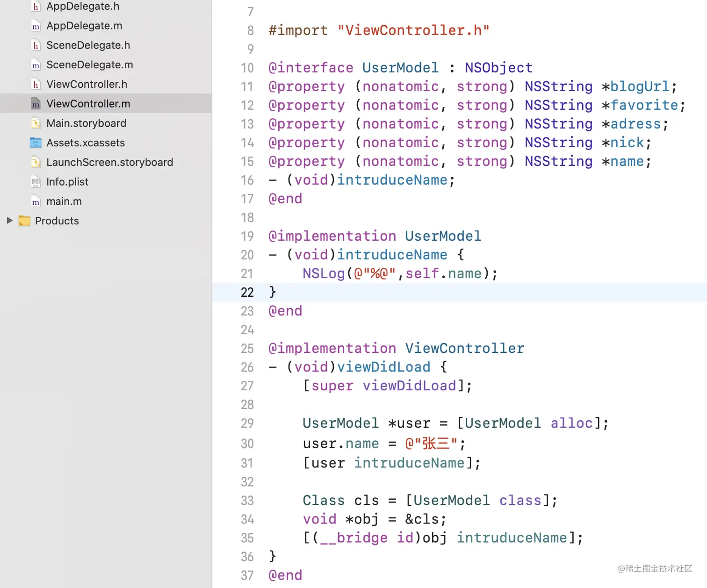Click the favorite property name

(x=644, y=105)
